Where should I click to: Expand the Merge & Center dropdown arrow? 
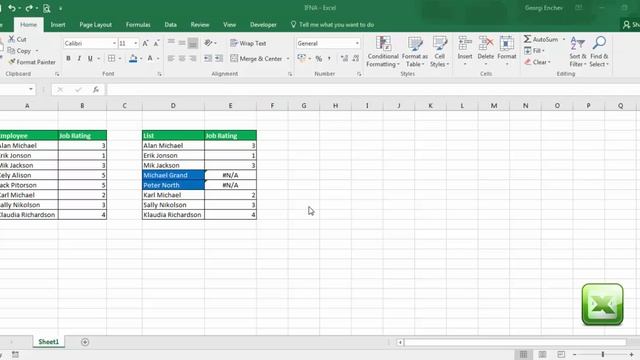[x=288, y=59]
